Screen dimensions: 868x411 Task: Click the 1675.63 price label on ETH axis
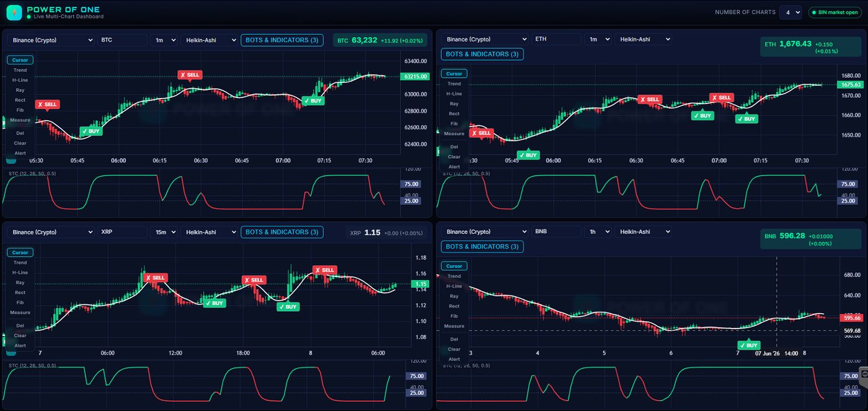click(x=849, y=84)
